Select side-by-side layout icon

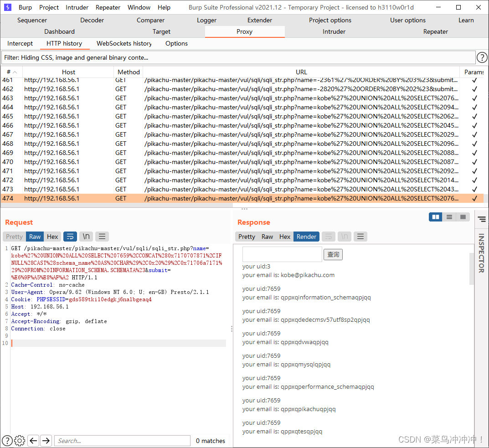pos(435,217)
